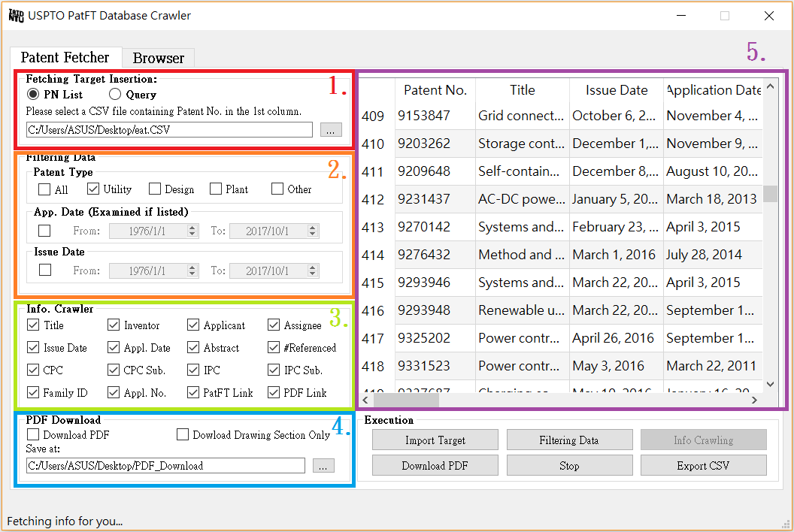Click the Export CSV button
Viewport: 794px width, 532px height.
703,465
